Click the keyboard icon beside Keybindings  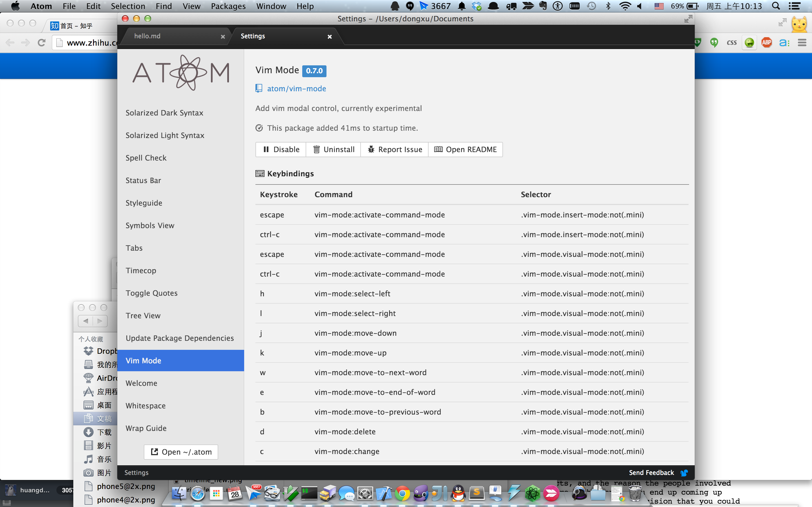tap(260, 173)
